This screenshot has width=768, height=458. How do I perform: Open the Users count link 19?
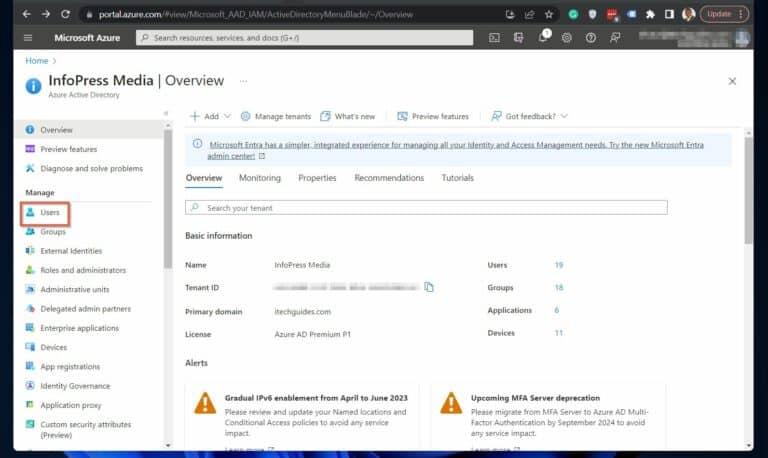(x=559, y=265)
